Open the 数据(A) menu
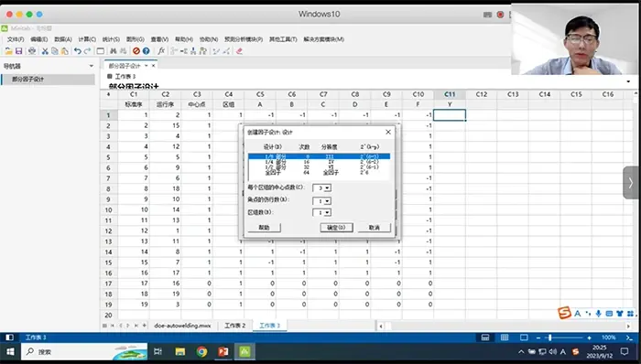 click(x=63, y=39)
